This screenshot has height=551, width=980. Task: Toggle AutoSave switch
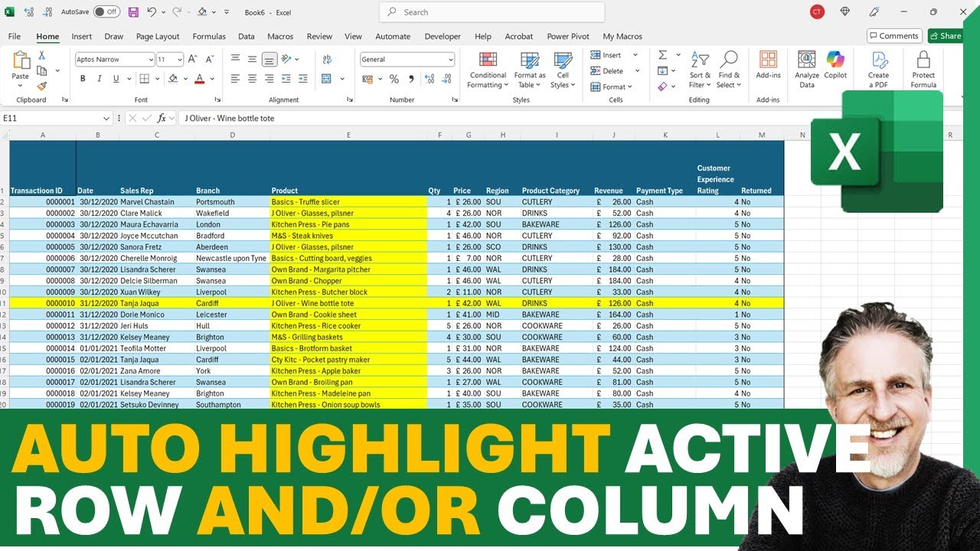click(106, 12)
